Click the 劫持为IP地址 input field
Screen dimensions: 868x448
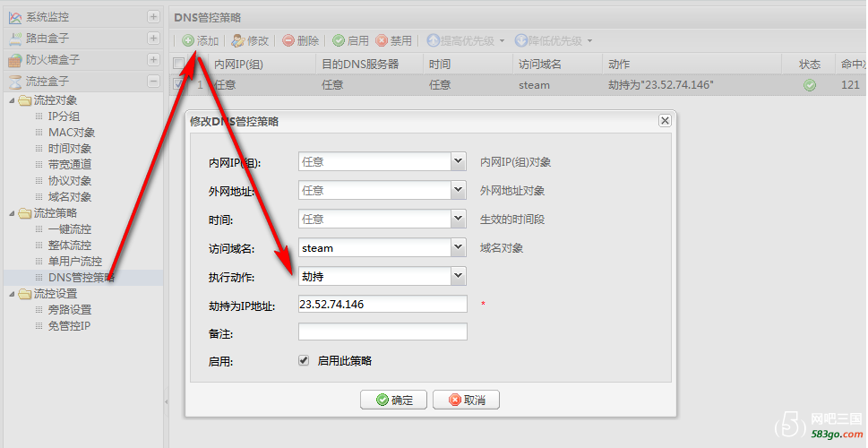point(382,305)
